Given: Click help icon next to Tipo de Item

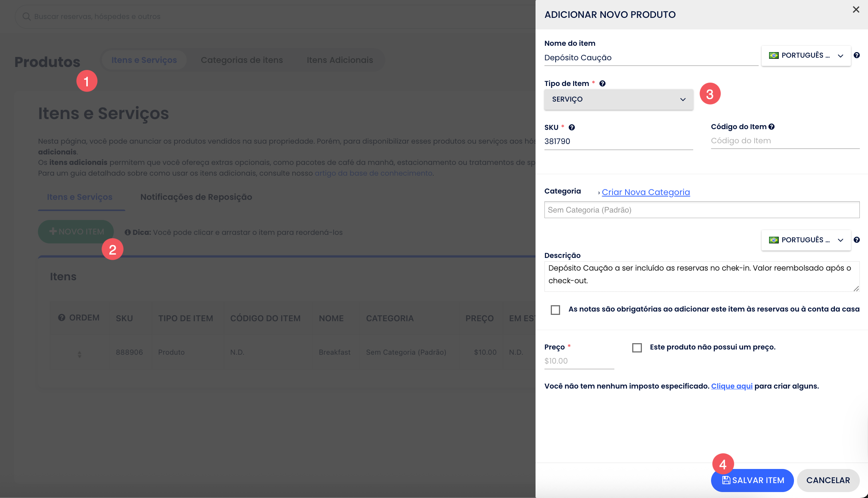Looking at the screenshot, I should pos(602,84).
